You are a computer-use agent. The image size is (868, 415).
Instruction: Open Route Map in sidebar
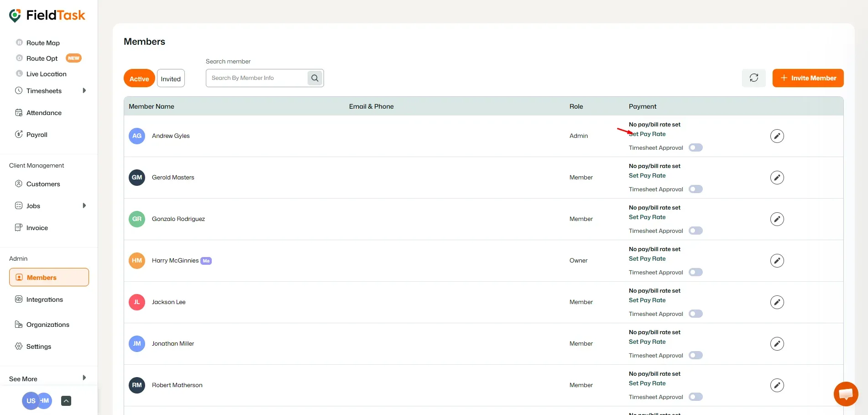click(x=43, y=43)
